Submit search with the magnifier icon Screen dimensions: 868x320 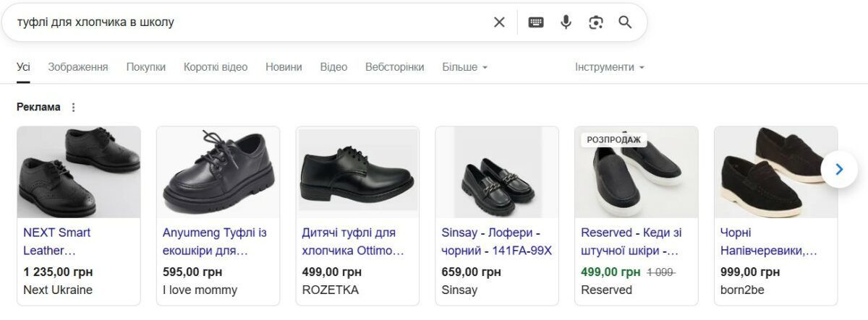pos(626,22)
